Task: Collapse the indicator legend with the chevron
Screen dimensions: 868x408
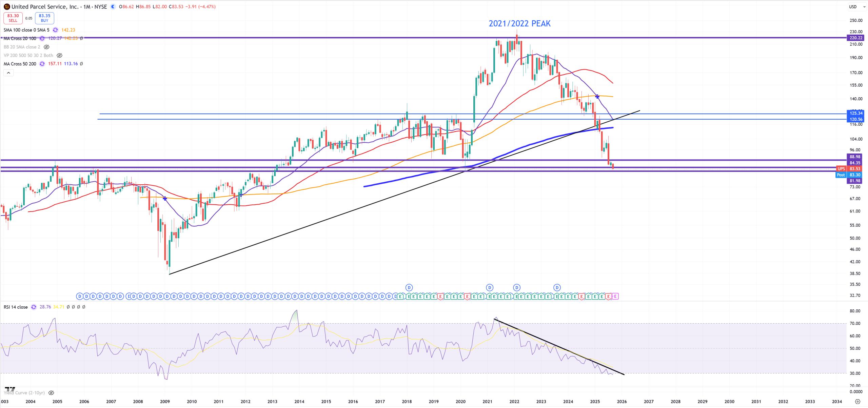Action: tap(8, 73)
